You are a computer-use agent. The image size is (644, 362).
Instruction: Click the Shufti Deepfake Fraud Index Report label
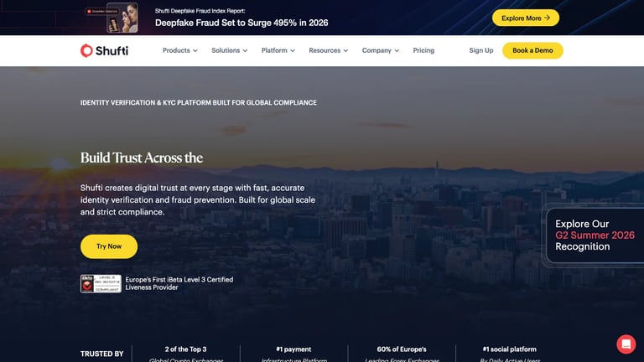coord(200,11)
